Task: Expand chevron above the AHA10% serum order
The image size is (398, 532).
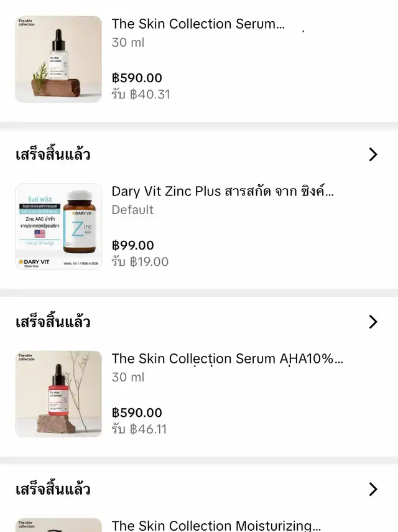Action: [x=373, y=322]
